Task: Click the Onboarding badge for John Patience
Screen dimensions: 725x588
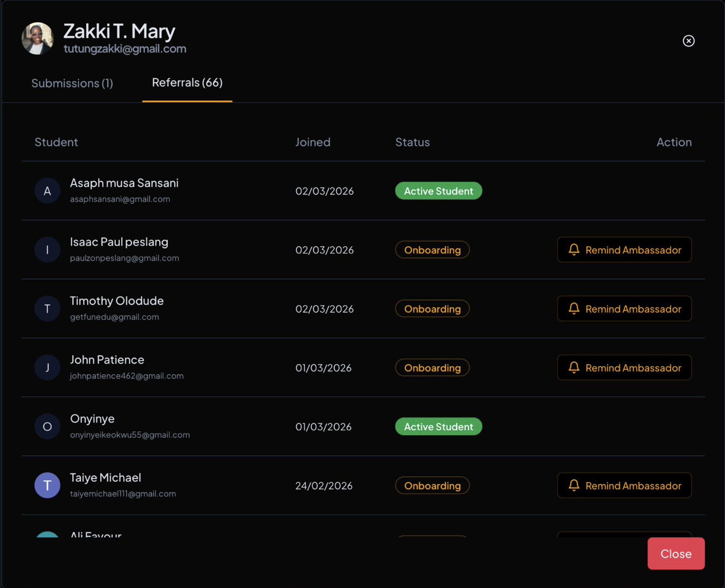Action: (432, 367)
